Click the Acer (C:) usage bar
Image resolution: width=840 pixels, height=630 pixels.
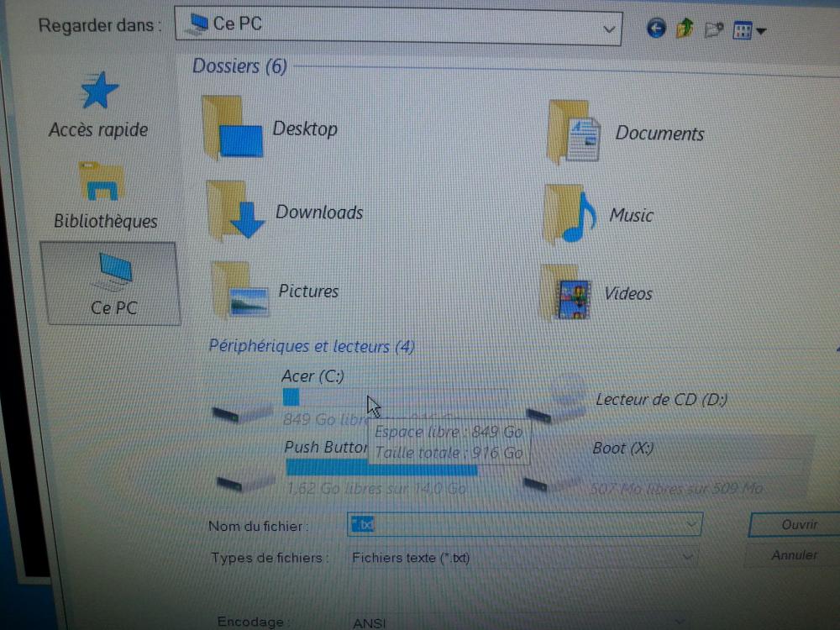pyautogui.click(x=396, y=397)
